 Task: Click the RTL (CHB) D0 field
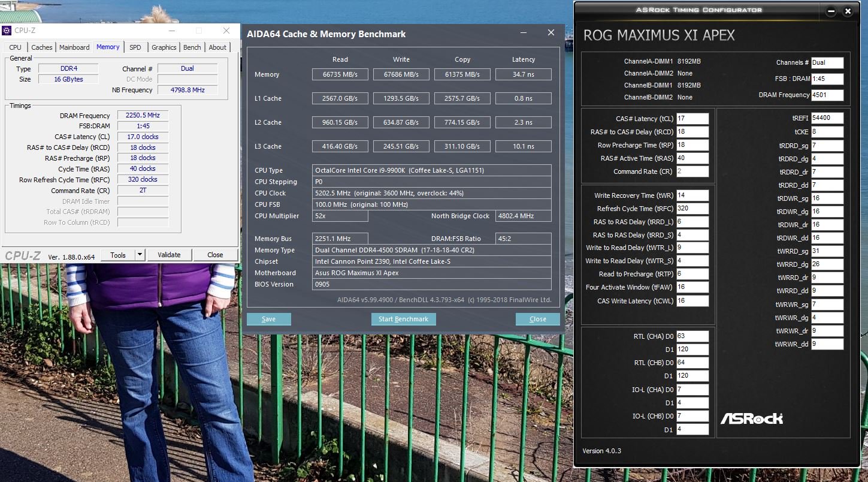click(x=692, y=363)
